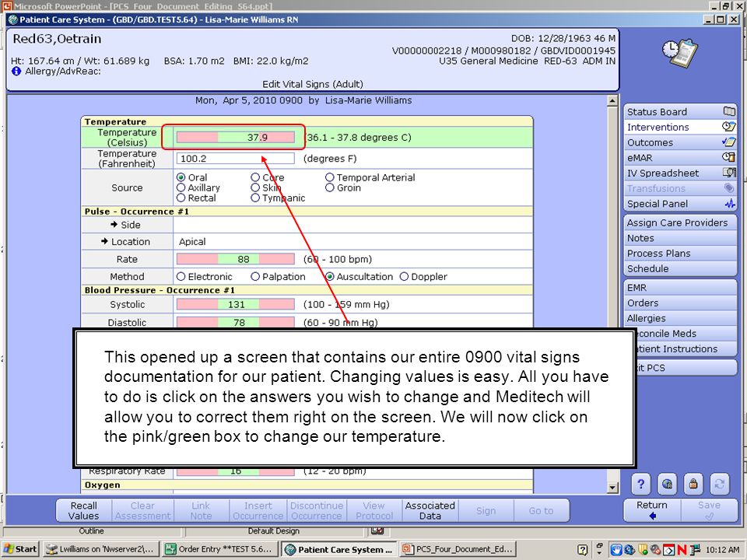Click the Interventions clock icon
747x560 pixels.
729,127
